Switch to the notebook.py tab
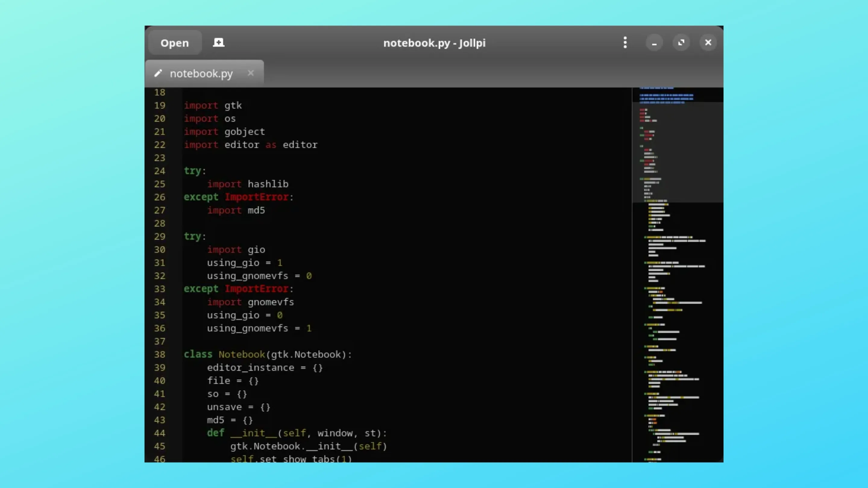 point(201,74)
